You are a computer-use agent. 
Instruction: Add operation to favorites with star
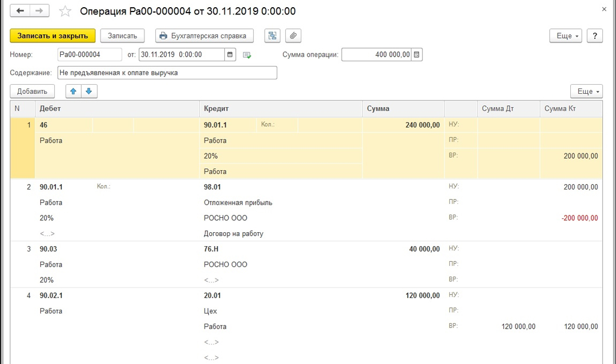coord(65,12)
